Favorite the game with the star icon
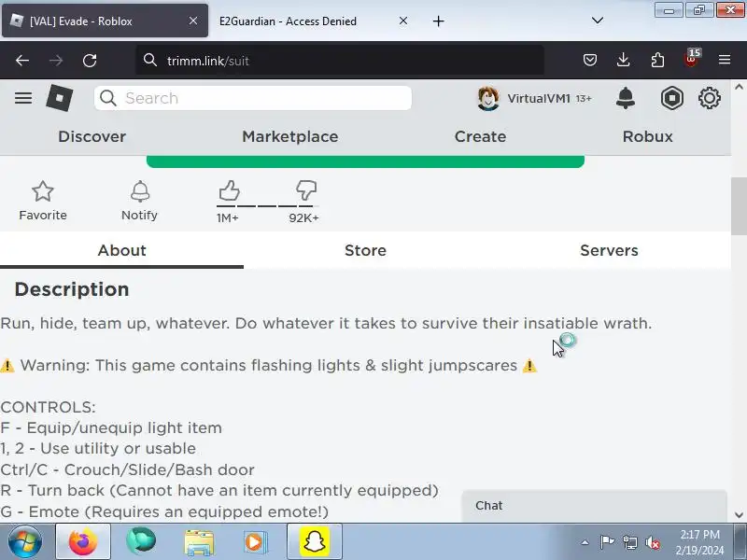 (43, 191)
